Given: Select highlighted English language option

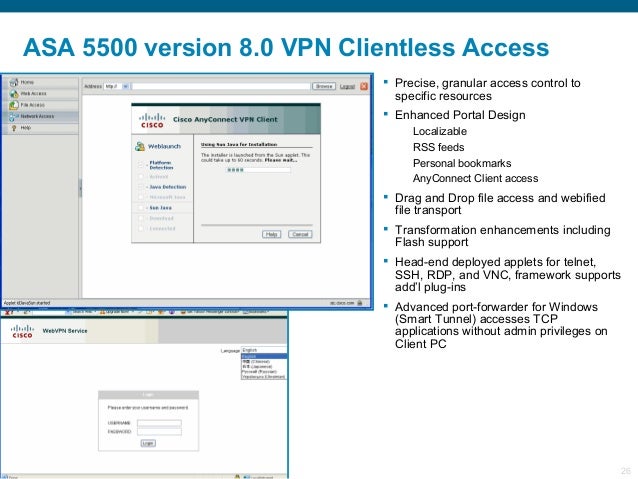Looking at the screenshot, I should click(x=264, y=357).
